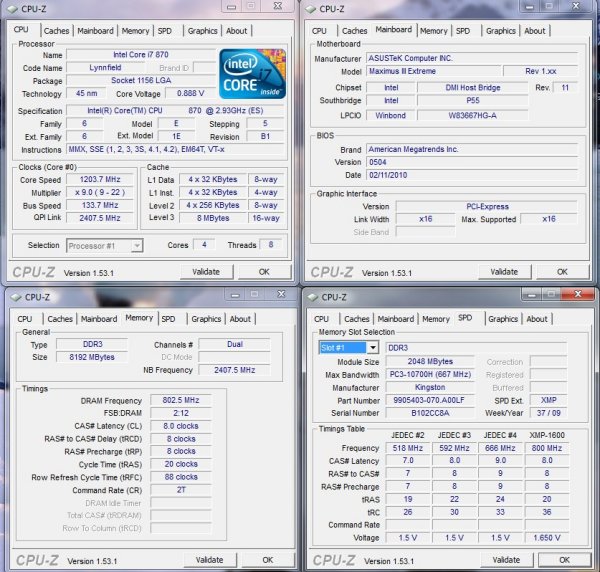Click the '9905403-070.A00LF' part number field
The height and width of the screenshot is (572, 600).
pyautogui.click(x=430, y=400)
